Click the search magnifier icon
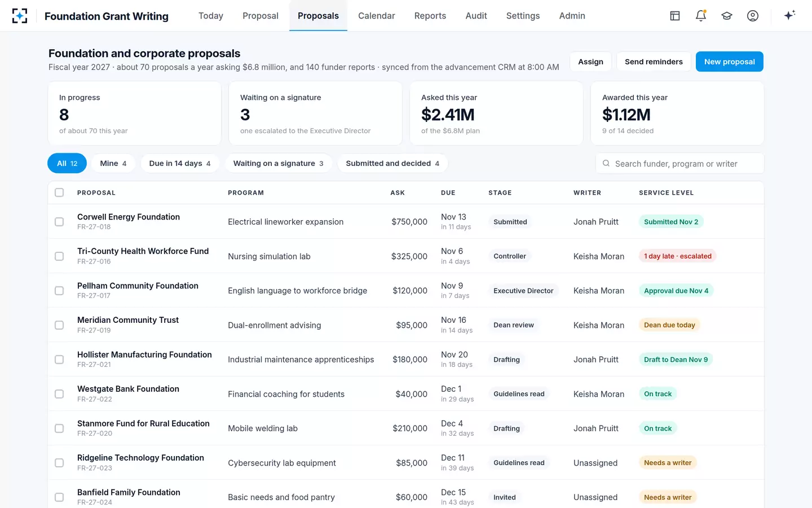The height and width of the screenshot is (508, 812). coord(606,163)
